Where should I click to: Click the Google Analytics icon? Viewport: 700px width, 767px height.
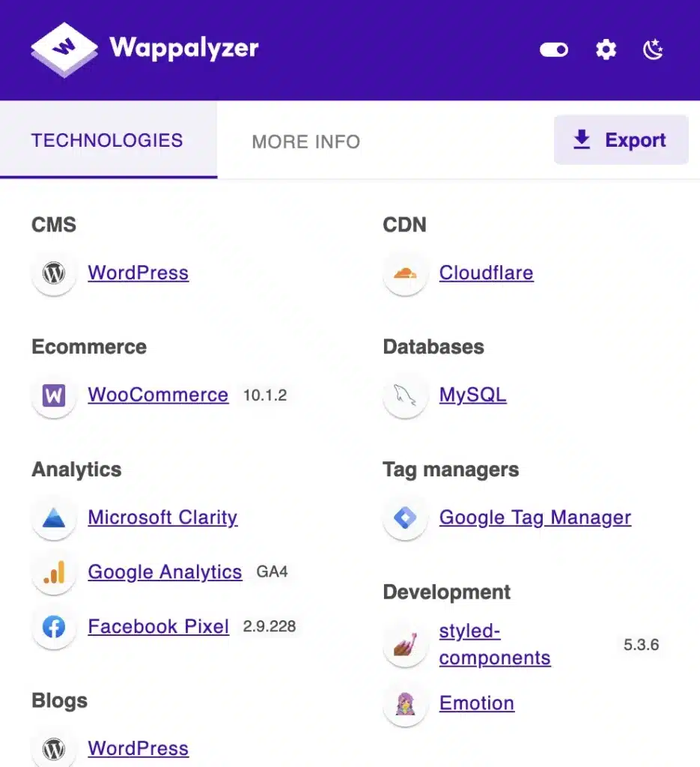coord(54,572)
